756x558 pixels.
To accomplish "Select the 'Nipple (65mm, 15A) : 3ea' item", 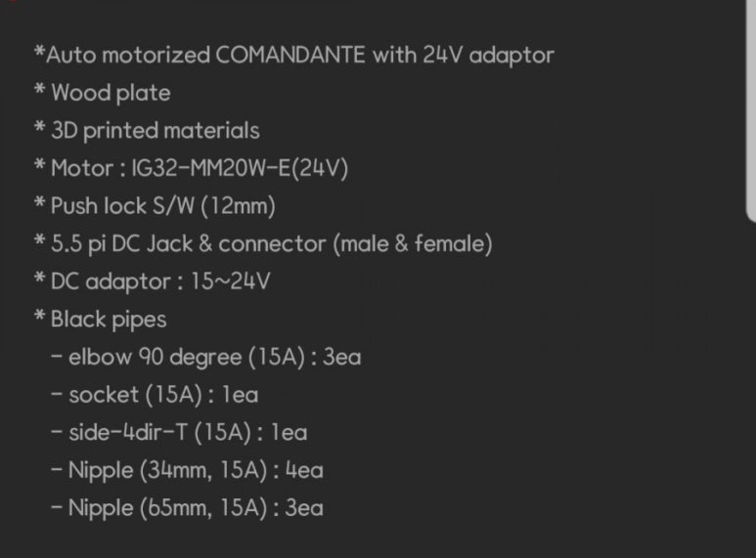I will click(x=187, y=508).
